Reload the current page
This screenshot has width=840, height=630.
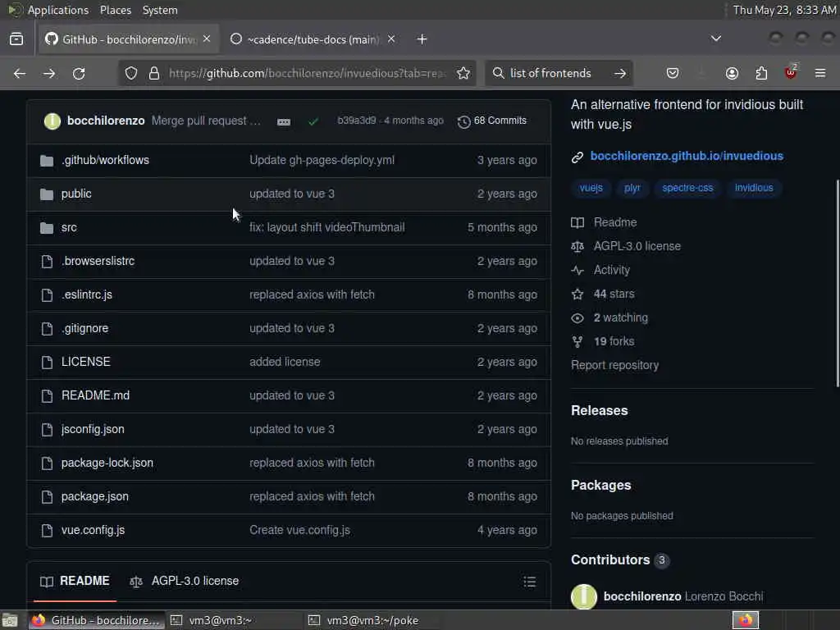[x=79, y=73]
